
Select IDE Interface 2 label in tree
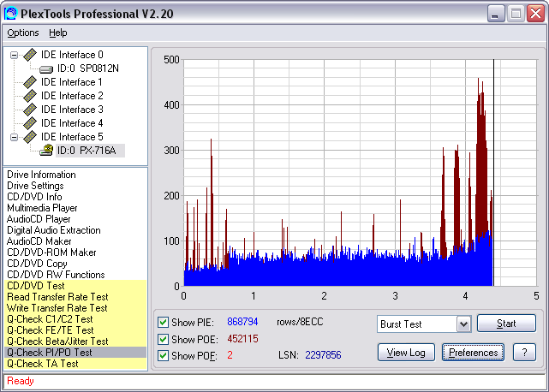tap(72, 96)
